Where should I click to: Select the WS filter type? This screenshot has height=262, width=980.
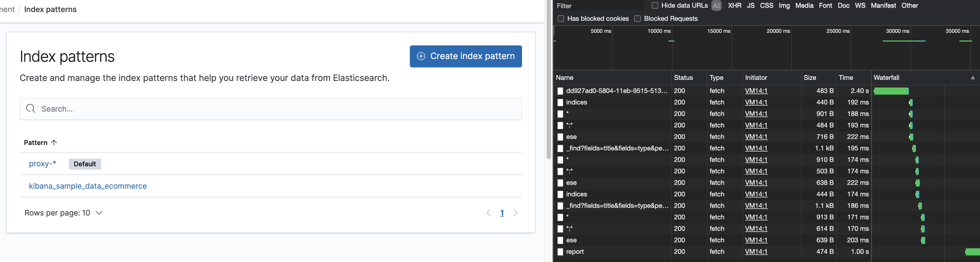pyautogui.click(x=860, y=6)
